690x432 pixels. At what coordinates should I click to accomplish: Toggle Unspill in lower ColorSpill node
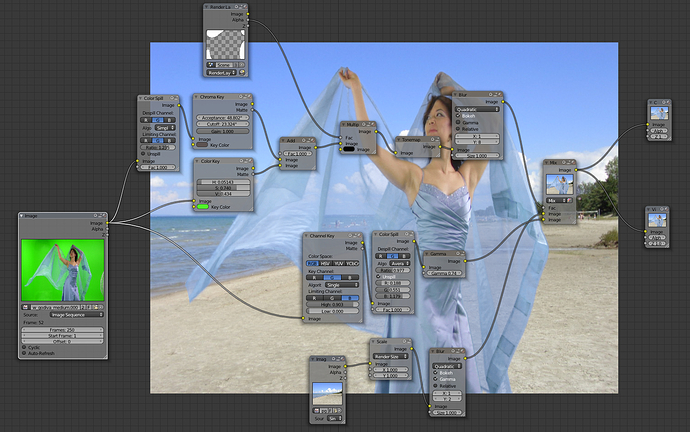point(378,277)
